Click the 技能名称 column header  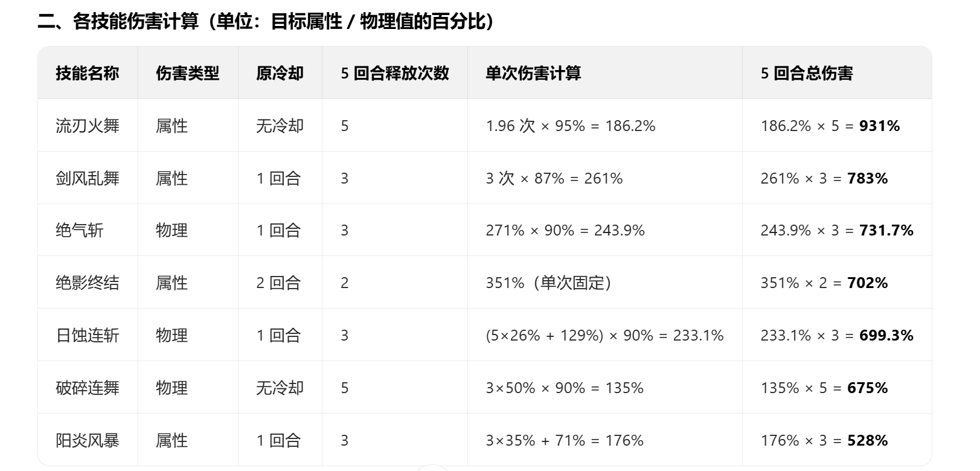pyautogui.click(x=88, y=73)
